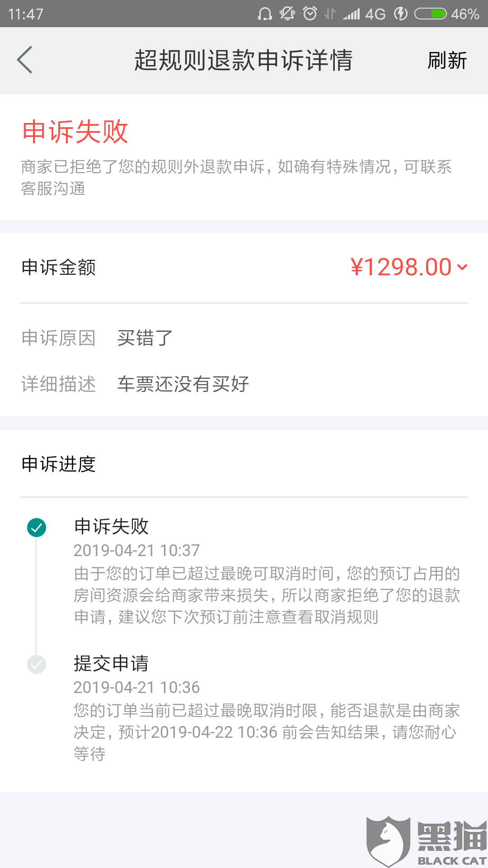This screenshot has height=868, width=488.
Task: Expand the ¥1298.00 amount chevron
Action: [462, 267]
